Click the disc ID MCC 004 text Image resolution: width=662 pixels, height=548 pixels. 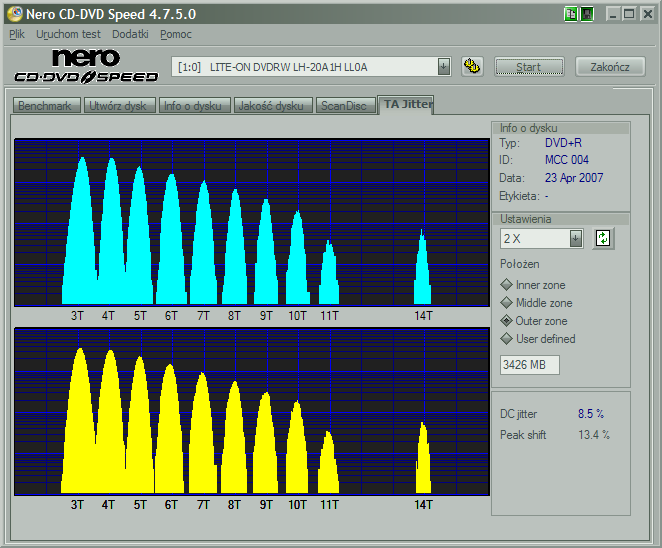click(x=567, y=160)
